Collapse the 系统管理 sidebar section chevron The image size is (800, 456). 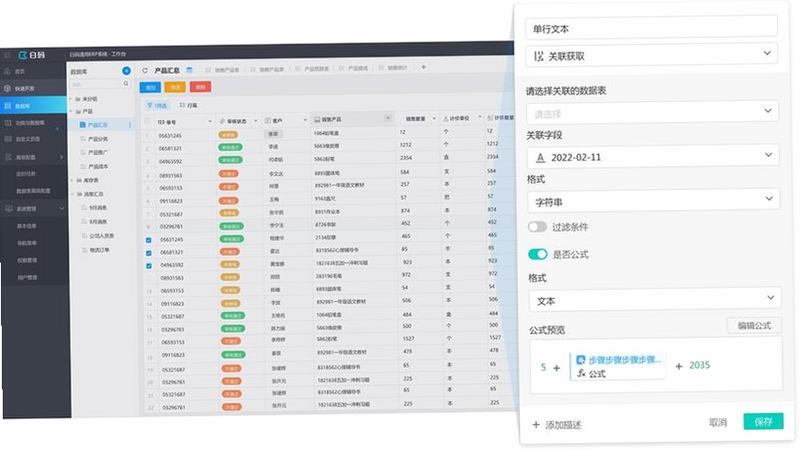pos(62,208)
